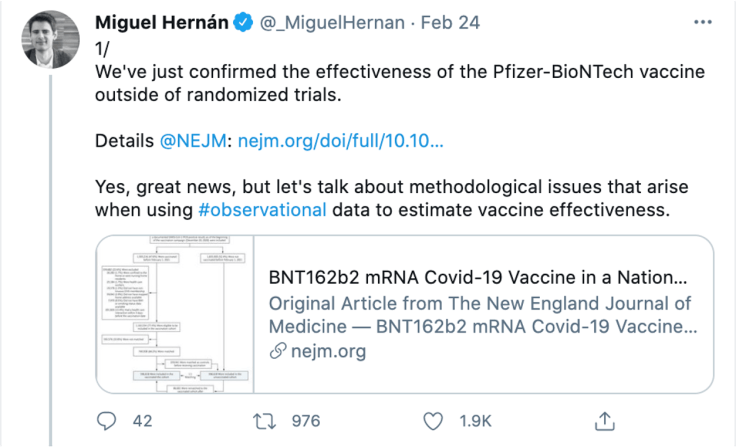Like the tweet with heart icon
The image size is (736, 447).
[x=432, y=421]
